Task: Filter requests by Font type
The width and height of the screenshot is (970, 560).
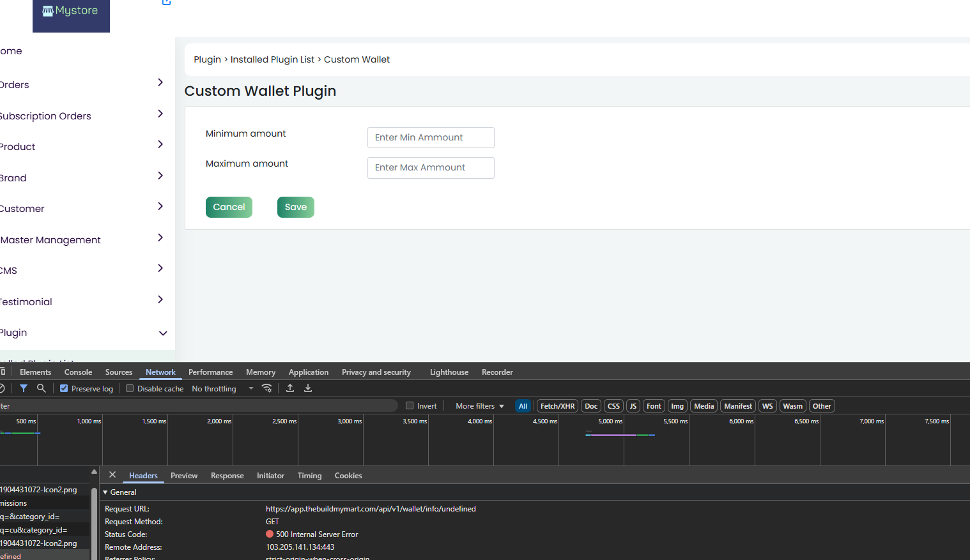Action: coord(654,406)
